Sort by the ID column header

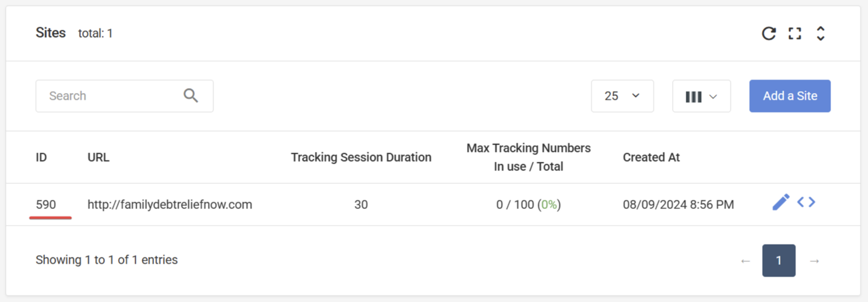click(42, 158)
